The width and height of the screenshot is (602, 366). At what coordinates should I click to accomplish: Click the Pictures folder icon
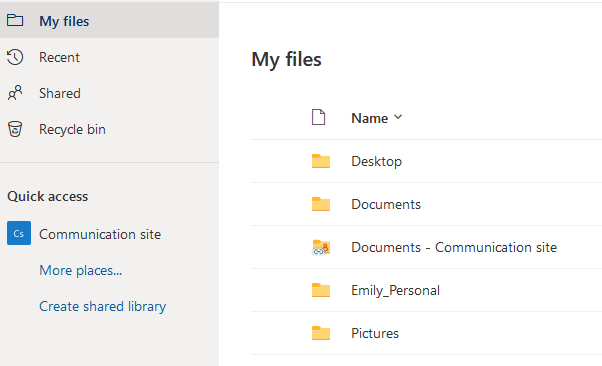[321, 333]
